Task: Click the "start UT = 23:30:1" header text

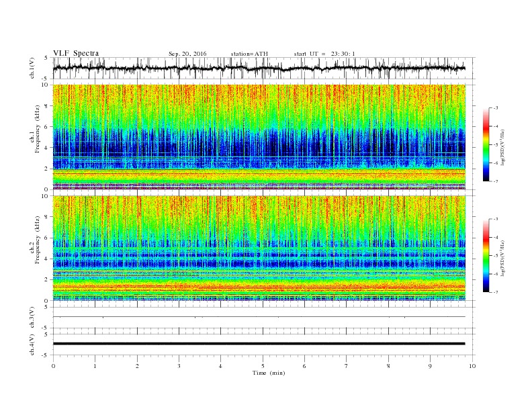Action: [x=324, y=54]
